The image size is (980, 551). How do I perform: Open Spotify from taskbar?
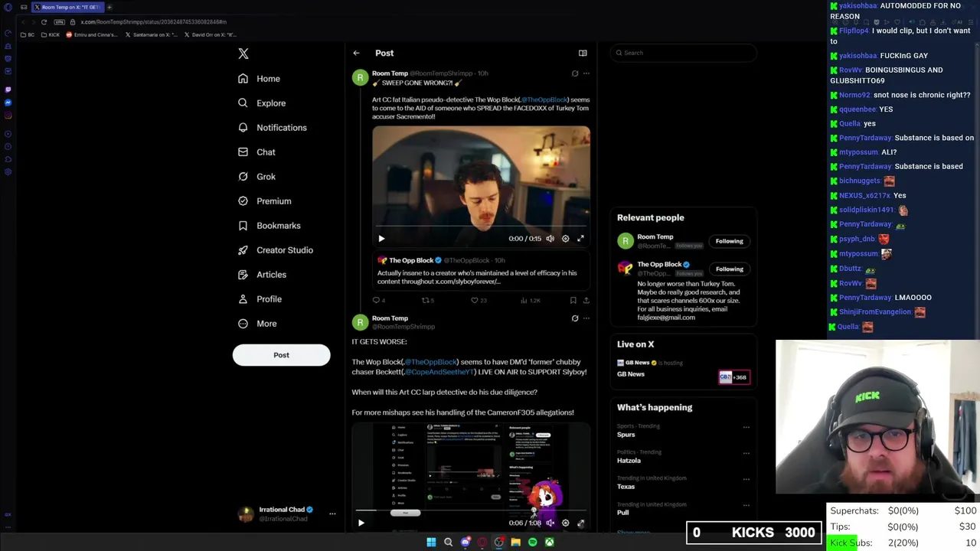pyautogui.click(x=532, y=543)
